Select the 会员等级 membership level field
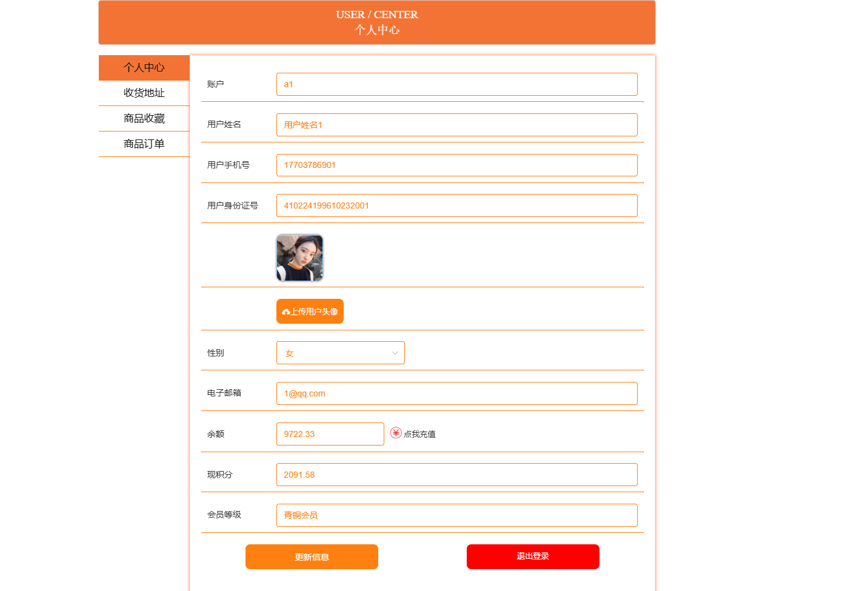Screen dimensions: 868x591 pyautogui.click(x=456, y=515)
